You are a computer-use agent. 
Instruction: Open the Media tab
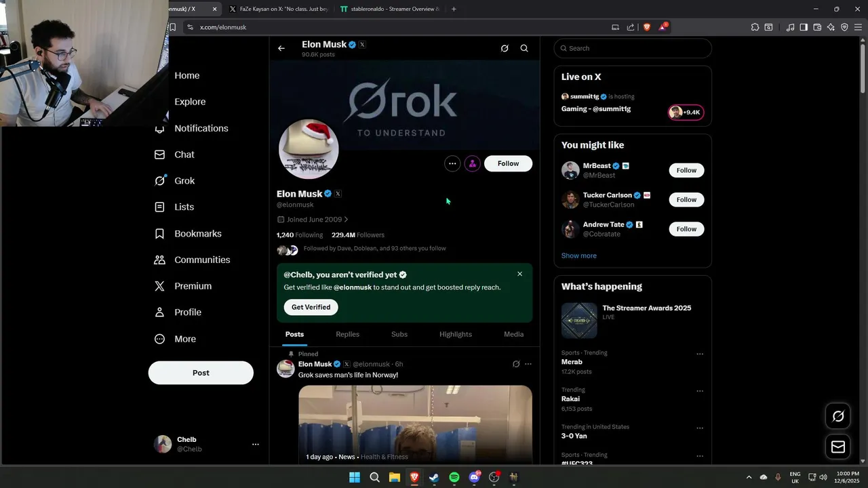513,334
